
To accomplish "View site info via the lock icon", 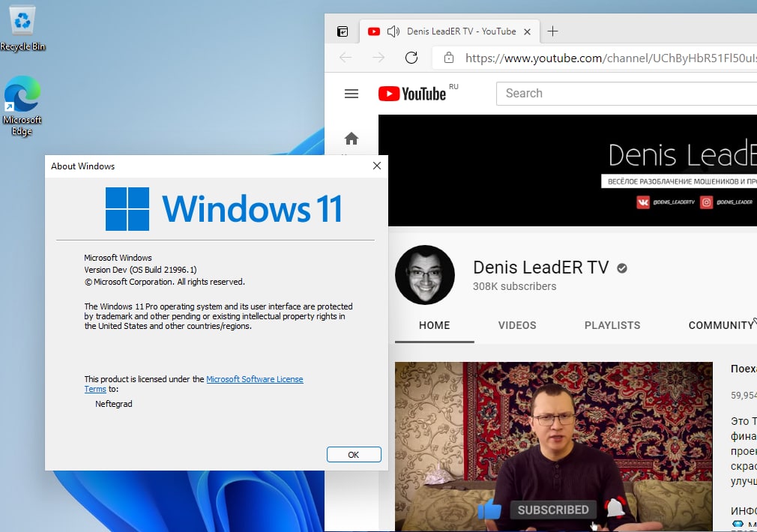I will click(x=448, y=58).
